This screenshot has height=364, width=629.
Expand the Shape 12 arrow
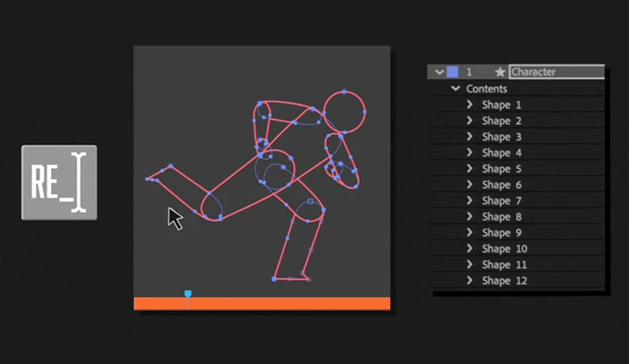(x=469, y=281)
